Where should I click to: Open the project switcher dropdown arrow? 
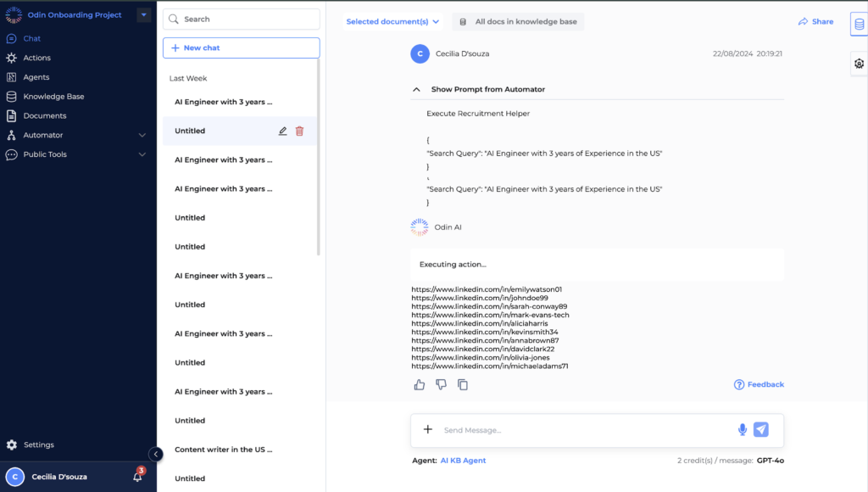tap(144, 15)
